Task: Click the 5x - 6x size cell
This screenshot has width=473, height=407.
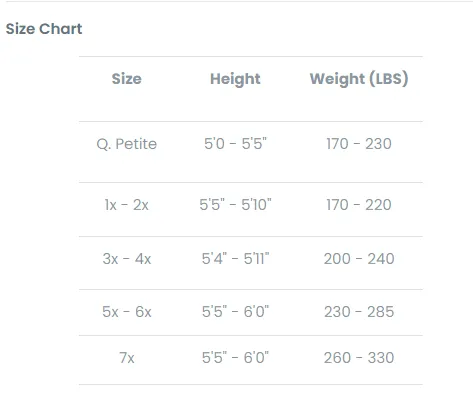Action: pyautogui.click(x=127, y=312)
